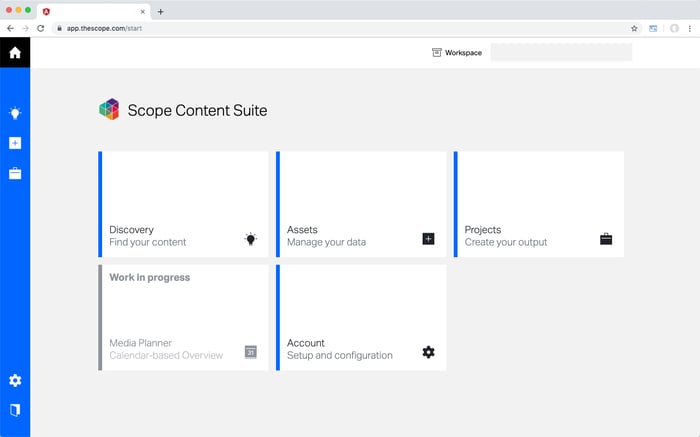
Task: Click the plus icon on Assets card
Action: [428, 239]
